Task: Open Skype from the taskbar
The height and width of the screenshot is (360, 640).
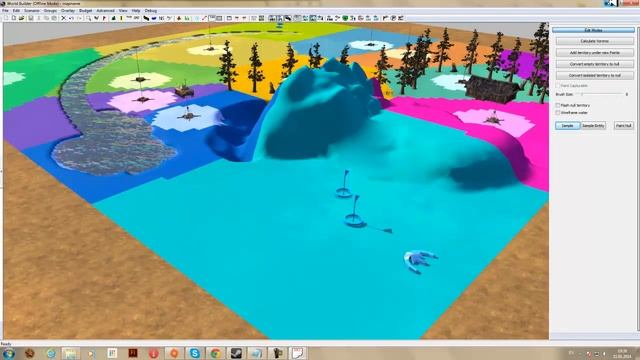Action: coord(195,353)
